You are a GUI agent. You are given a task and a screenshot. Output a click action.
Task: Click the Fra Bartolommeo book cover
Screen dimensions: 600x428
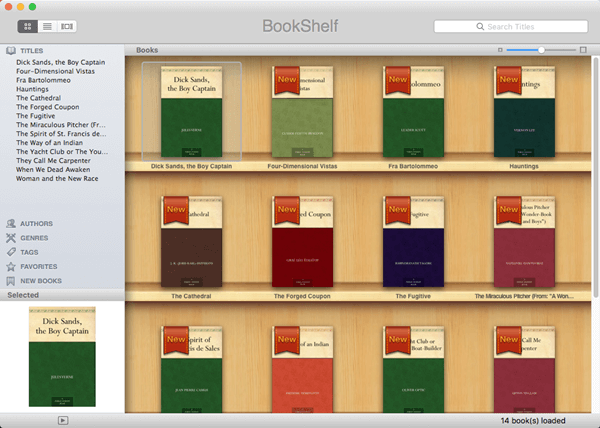pyautogui.click(x=413, y=112)
